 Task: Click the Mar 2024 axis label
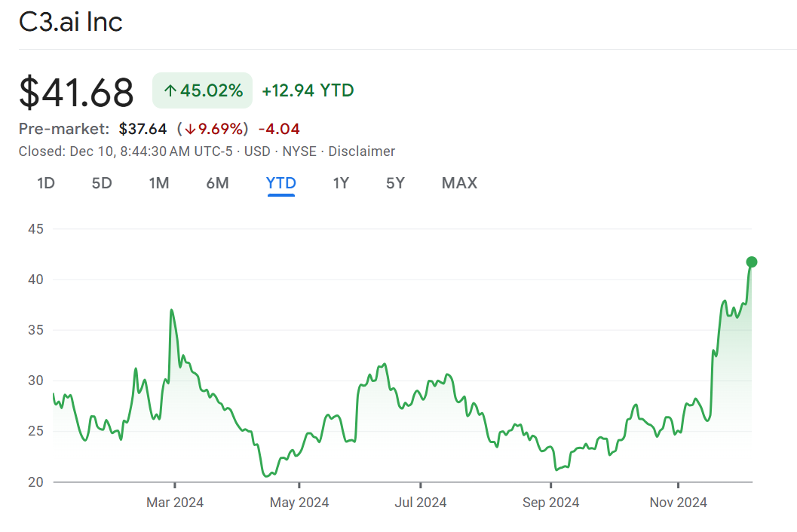pyautogui.click(x=175, y=503)
